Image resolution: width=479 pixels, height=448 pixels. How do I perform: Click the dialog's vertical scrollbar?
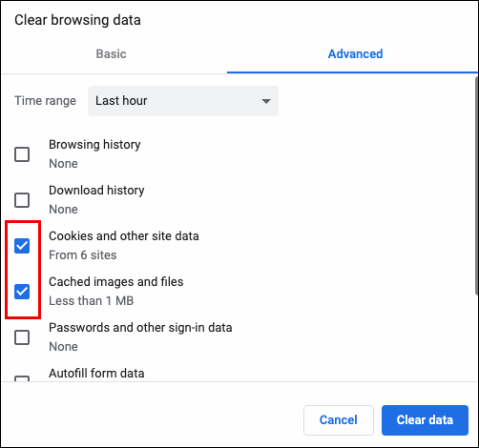477,186
